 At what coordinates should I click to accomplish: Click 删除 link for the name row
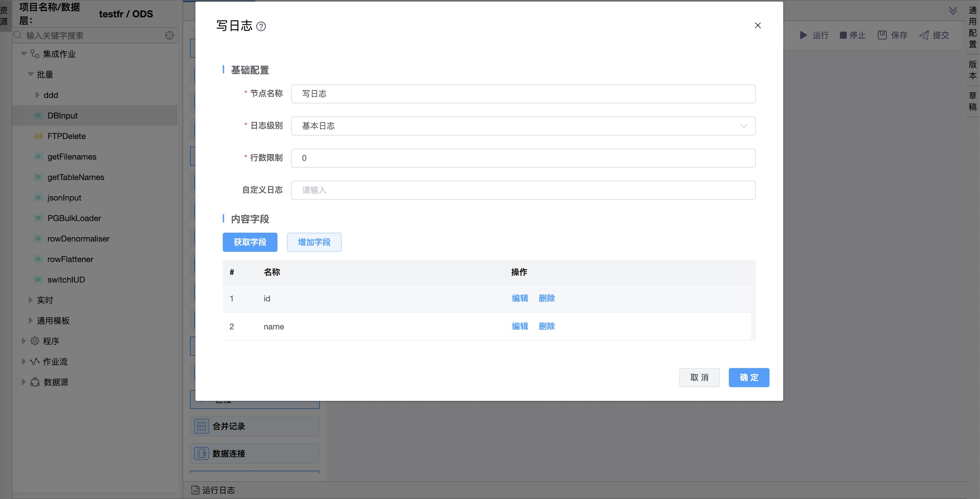pyautogui.click(x=546, y=326)
